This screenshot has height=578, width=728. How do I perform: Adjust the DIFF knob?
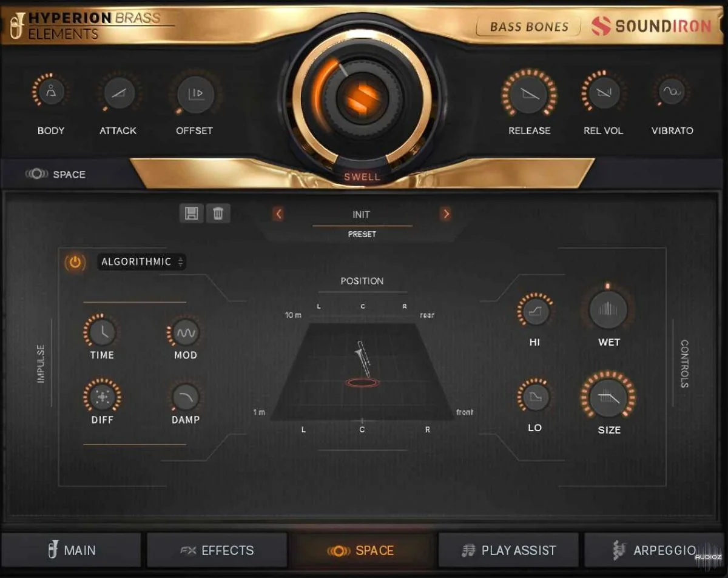pyautogui.click(x=102, y=397)
